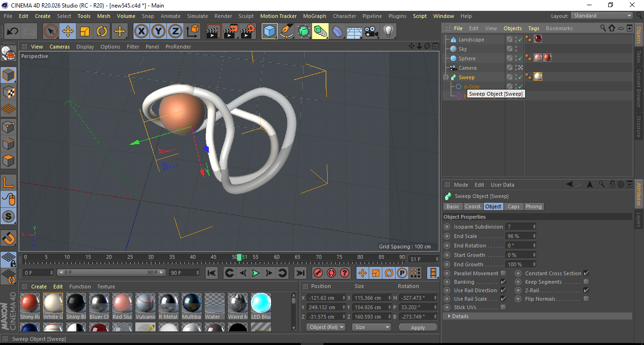Open Objects manager Tags menu
This screenshot has width=644, height=345.
(534, 28)
